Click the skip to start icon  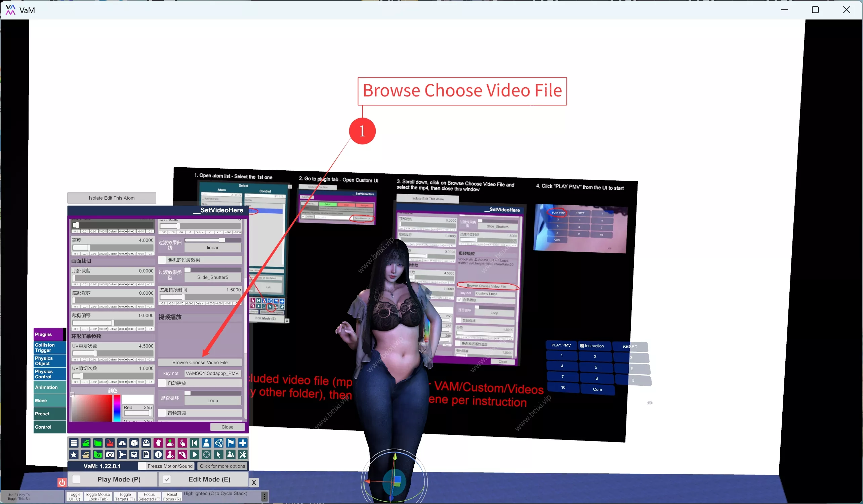195,443
